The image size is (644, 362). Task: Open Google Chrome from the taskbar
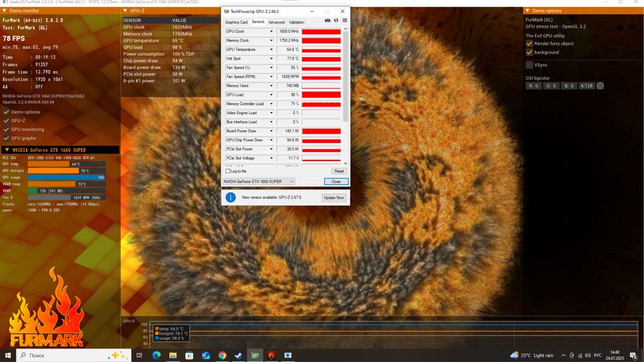coord(222,355)
